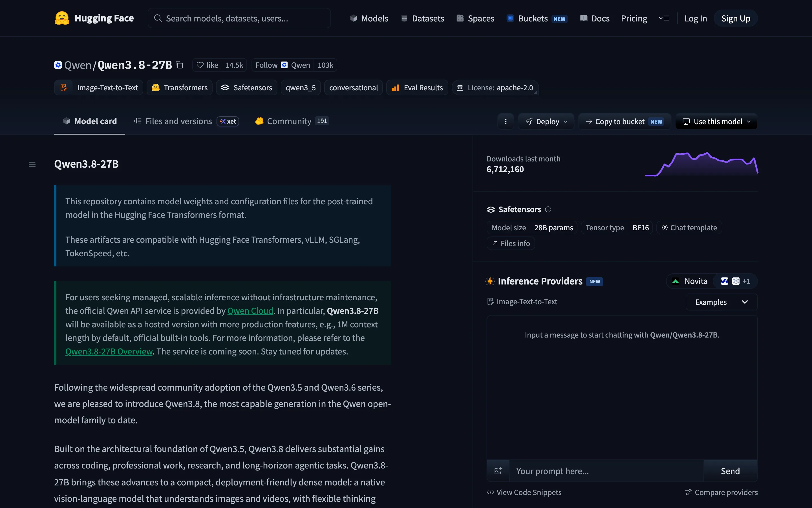
Task: Attach image with the image upload icon
Action: 498,471
